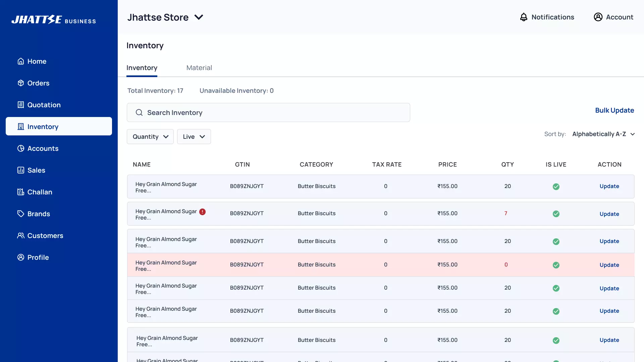Click the Bulk Update link

click(x=614, y=110)
